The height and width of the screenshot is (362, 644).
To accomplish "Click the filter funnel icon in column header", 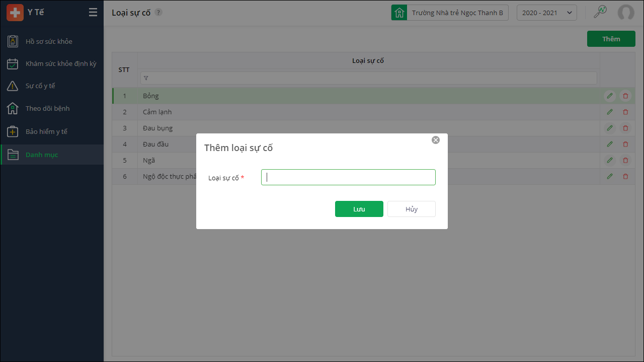I will (x=146, y=78).
